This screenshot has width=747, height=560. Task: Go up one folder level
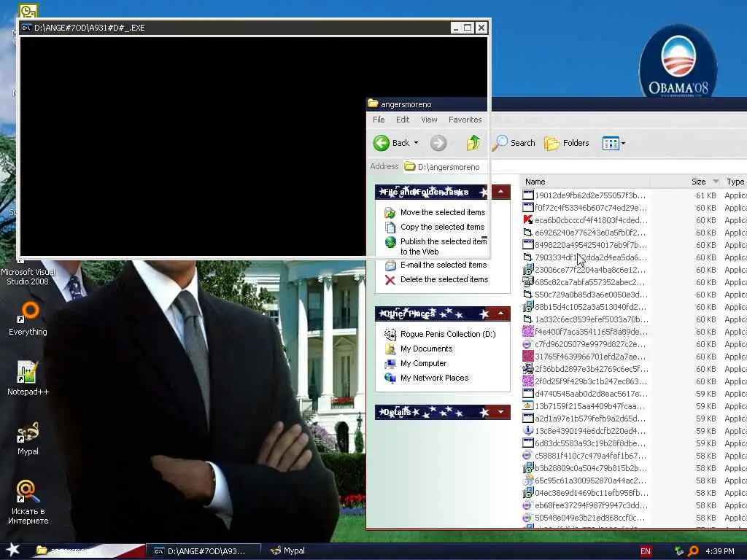tap(473, 143)
